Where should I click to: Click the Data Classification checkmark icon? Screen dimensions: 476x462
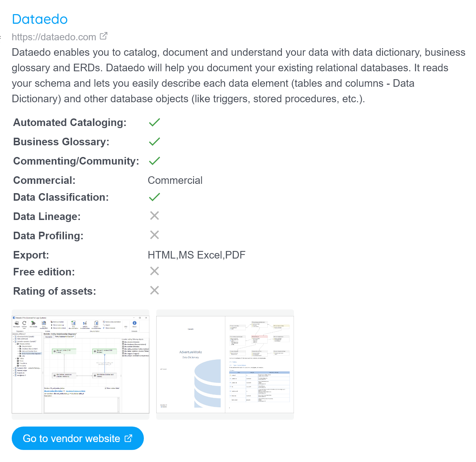(x=155, y=197)
